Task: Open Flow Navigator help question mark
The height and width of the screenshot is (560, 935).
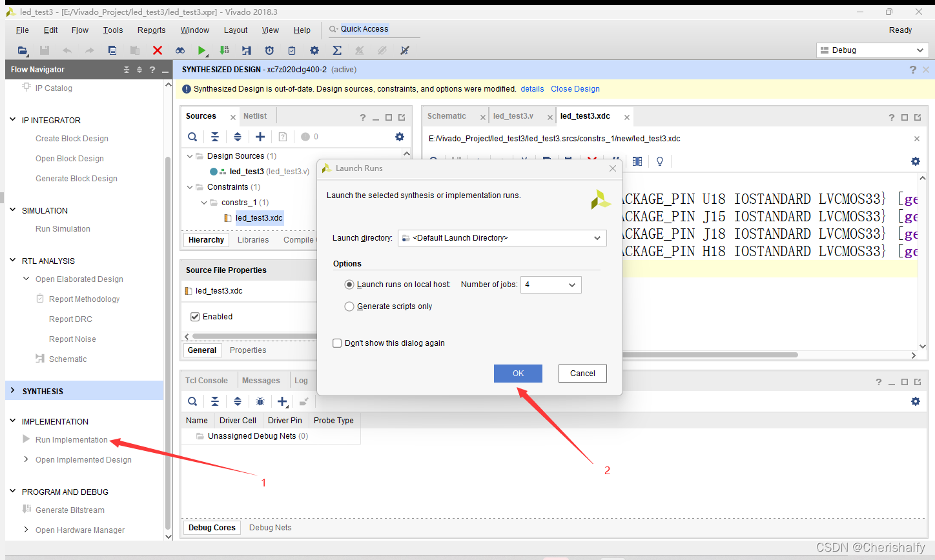Action: (x=152, y=70)
